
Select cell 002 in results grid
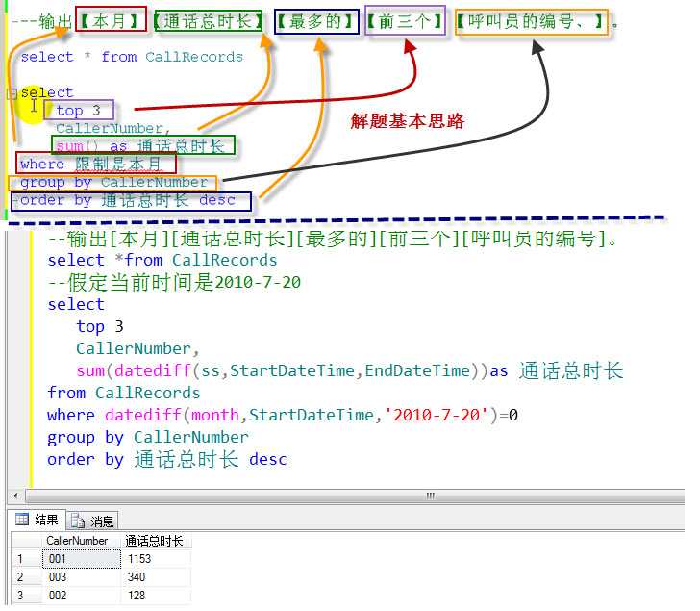(81, 596)
